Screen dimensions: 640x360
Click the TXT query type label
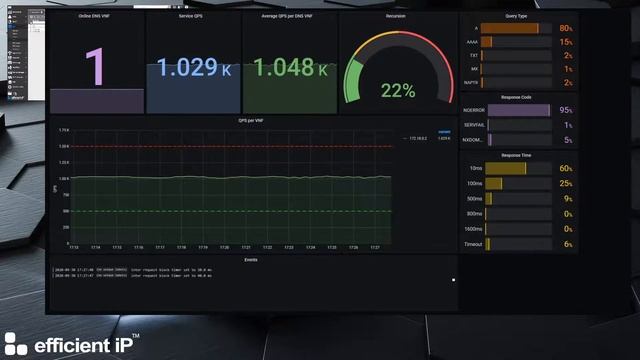473,56
